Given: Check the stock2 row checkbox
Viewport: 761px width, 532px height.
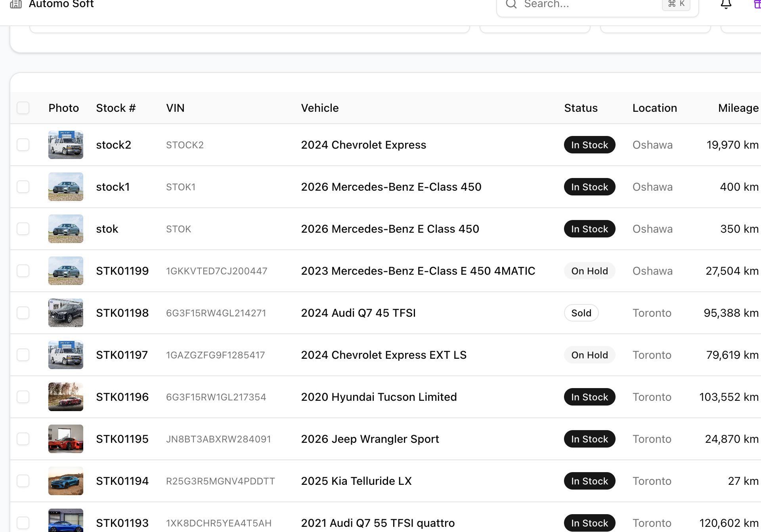Looking at the screenshot, I should click(23, 145).
